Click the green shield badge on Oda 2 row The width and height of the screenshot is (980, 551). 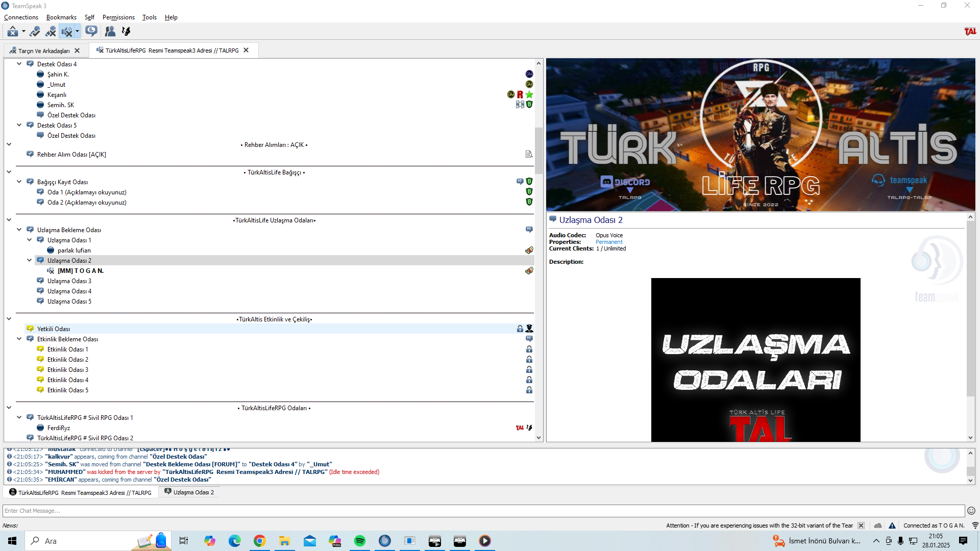[x=529, y=202]
